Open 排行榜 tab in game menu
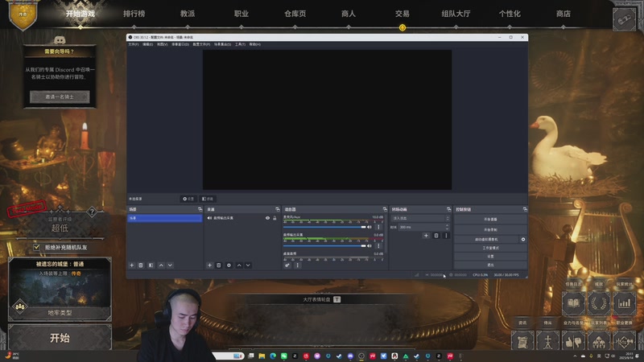 click(x=134, y=14)
